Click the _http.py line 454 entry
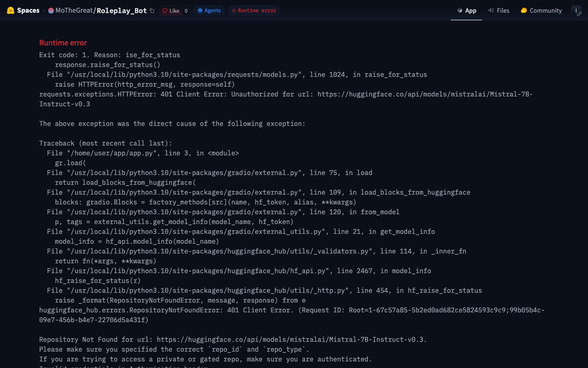The width and height of the screenshot is (588, 368). (x=264, y=290)
